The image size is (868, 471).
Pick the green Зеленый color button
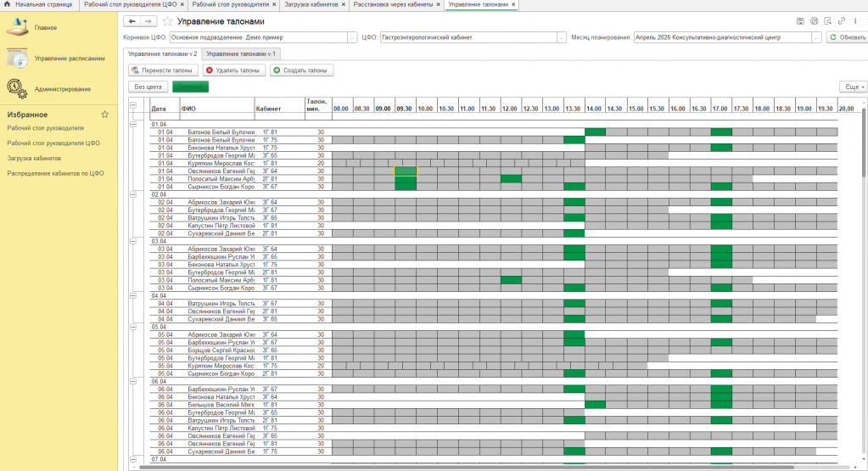coord(190,87)
